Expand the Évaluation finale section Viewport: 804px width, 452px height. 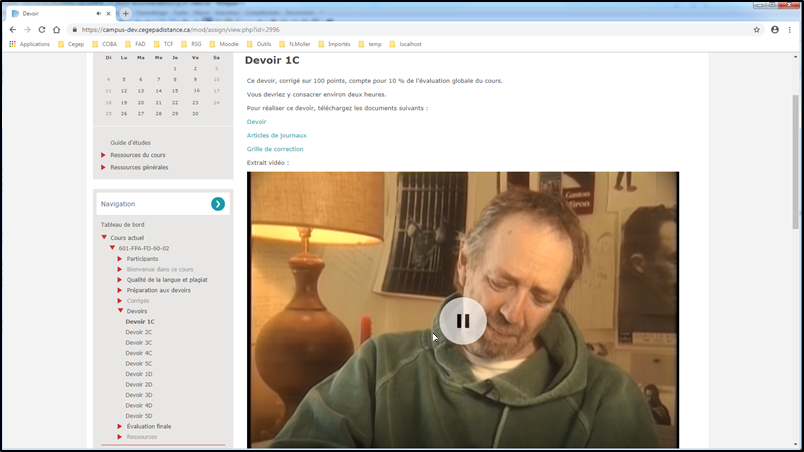pos(121,426)
